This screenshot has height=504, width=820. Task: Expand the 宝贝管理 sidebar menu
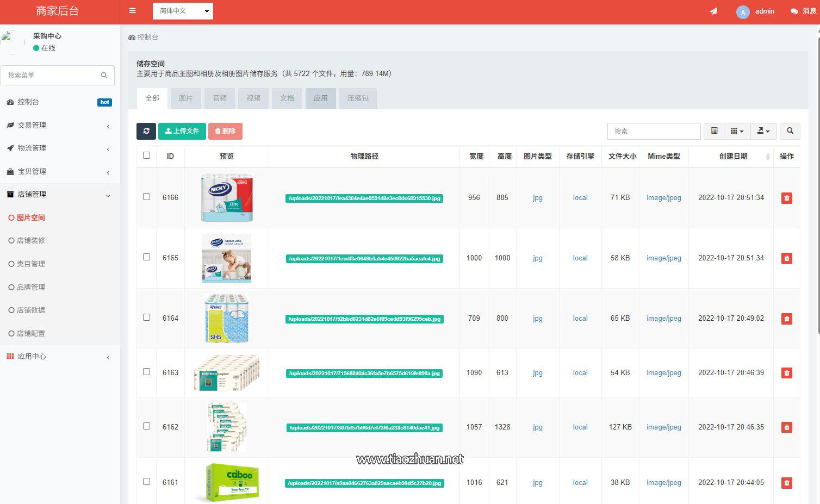[60, 171]
